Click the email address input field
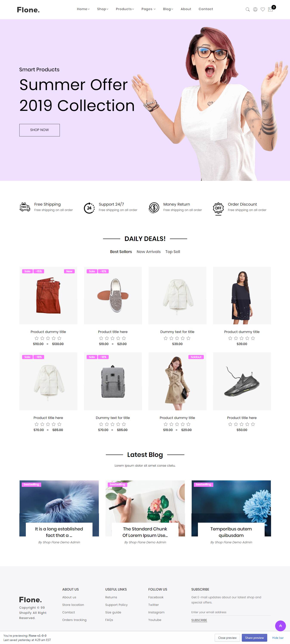 click(231, 612)
